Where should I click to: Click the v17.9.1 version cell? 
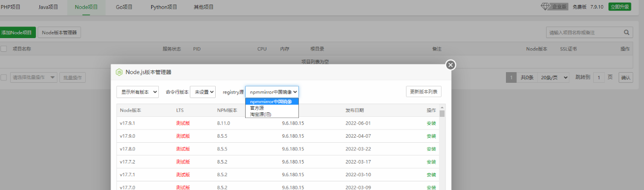(127, 123)
